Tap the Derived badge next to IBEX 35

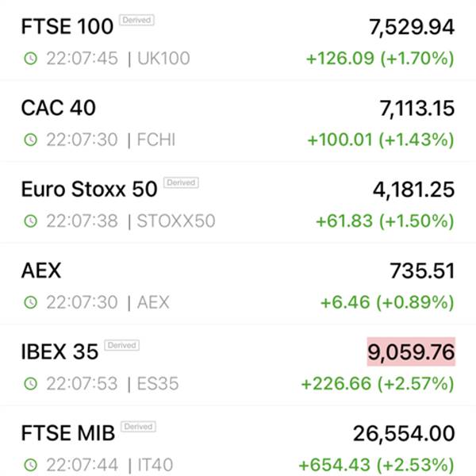[x=121, y=345]
